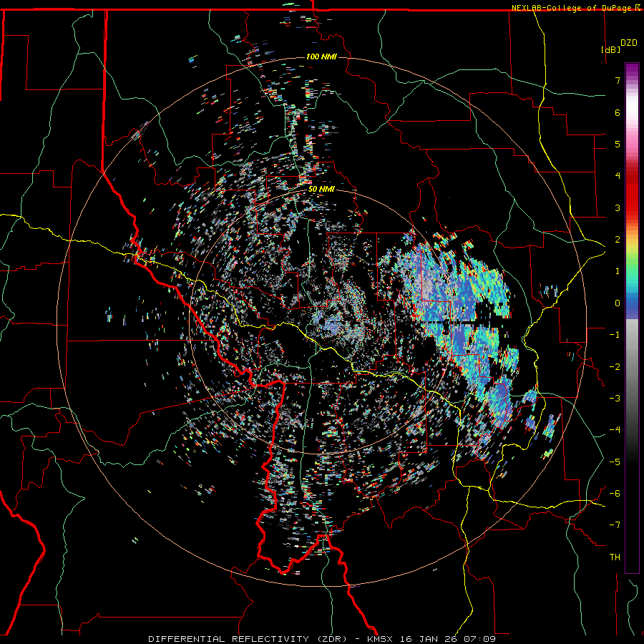
Task: Click the -6 value on color scale
Action: click(615, 494)
